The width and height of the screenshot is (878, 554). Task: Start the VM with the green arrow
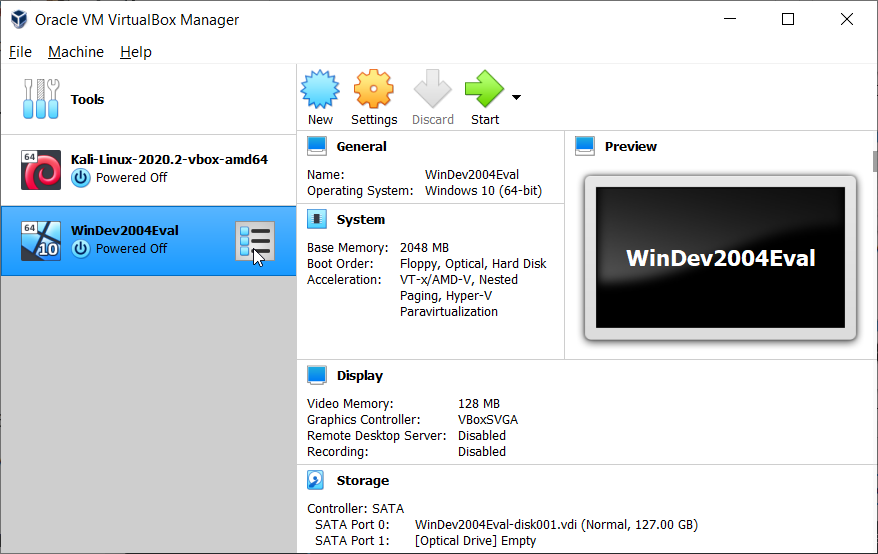484,89
